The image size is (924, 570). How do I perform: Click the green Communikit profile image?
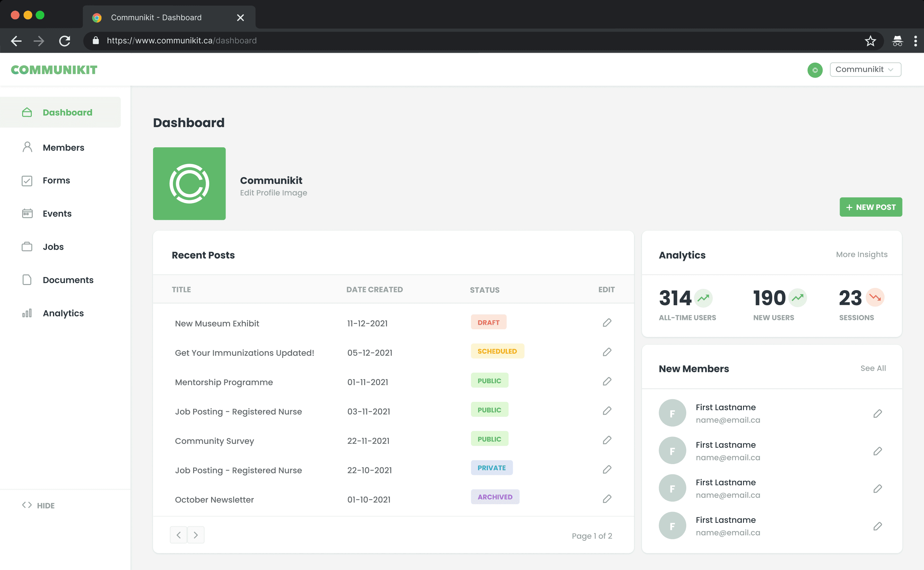point(189,184)
